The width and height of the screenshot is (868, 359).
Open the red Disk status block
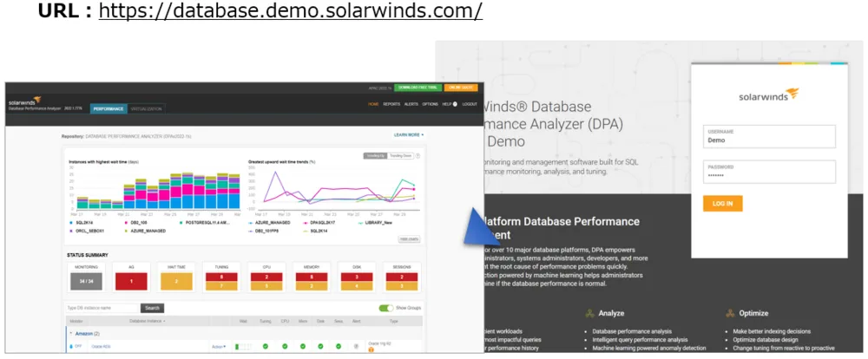[x=357, y=277]
